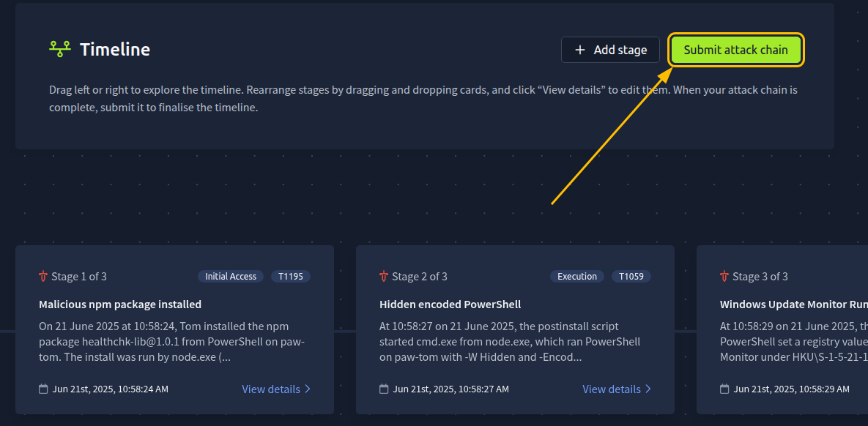The height and width of the screenshot is (426, 868).
Task: Click the Jun 21st 10:58:27 AM timestamp
Action: (x=450, y=389)
